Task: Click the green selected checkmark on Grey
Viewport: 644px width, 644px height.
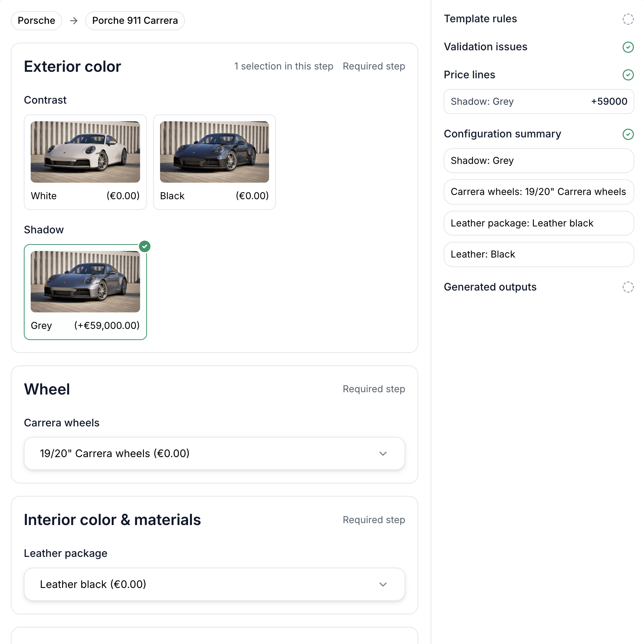Action: point(145,246)
